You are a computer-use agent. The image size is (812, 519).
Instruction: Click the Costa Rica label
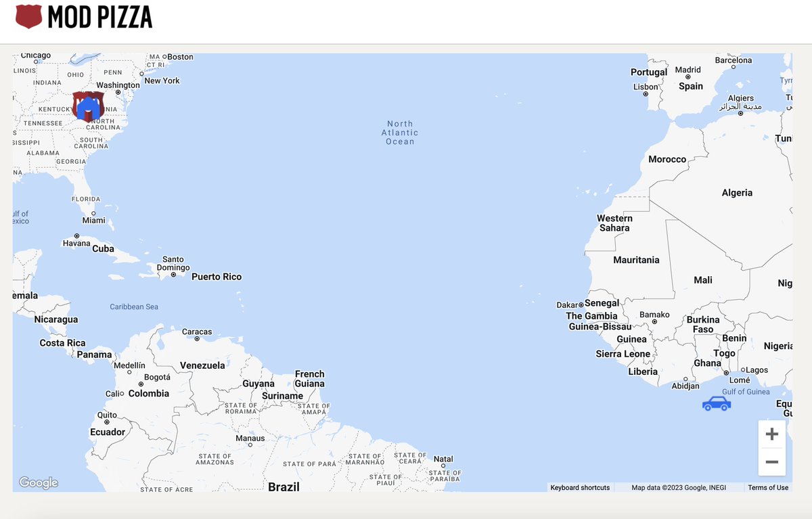pos(62,343)
